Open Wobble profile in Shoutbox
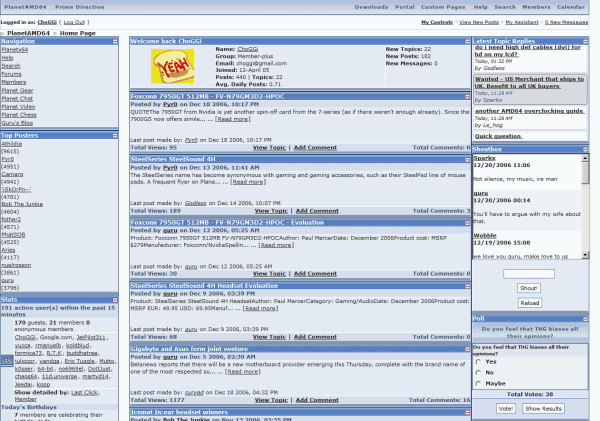Screen dimensions: 600x421 click(485, 236)
